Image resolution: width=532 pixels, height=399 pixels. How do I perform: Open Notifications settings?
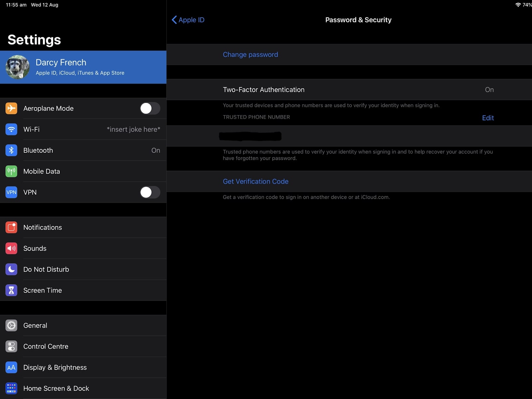[x=83, y=227]
